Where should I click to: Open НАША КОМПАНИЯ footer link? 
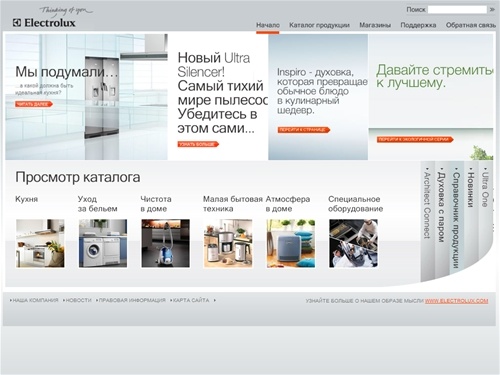pyautogui.click(x=34, y=300)
